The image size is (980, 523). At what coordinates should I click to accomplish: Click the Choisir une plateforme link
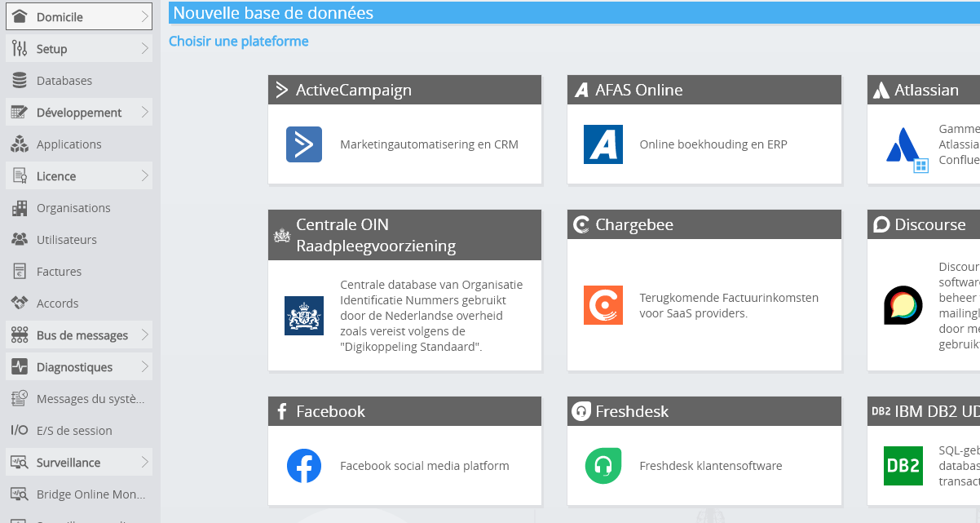click(239, 41)
